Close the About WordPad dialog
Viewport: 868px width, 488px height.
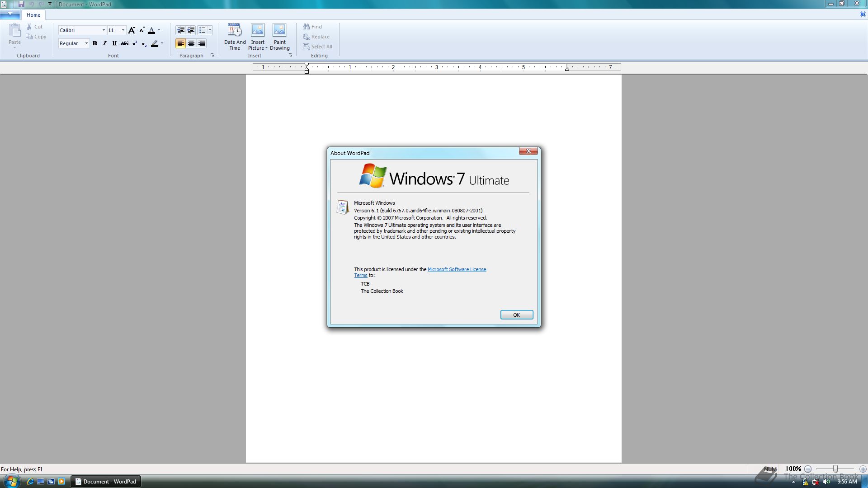tap(528, 151)
